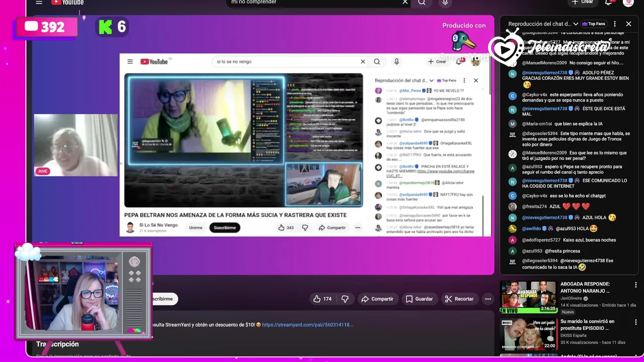Click inner video's microphone icon
The width and height of the screenshot is (644, 362).
(x=396, y=61)
